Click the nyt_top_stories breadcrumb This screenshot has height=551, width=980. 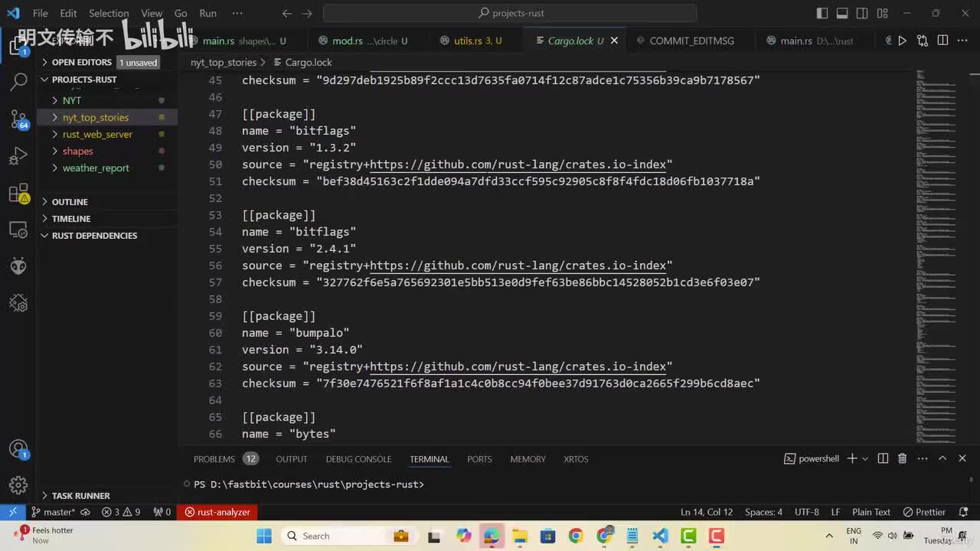224,62
